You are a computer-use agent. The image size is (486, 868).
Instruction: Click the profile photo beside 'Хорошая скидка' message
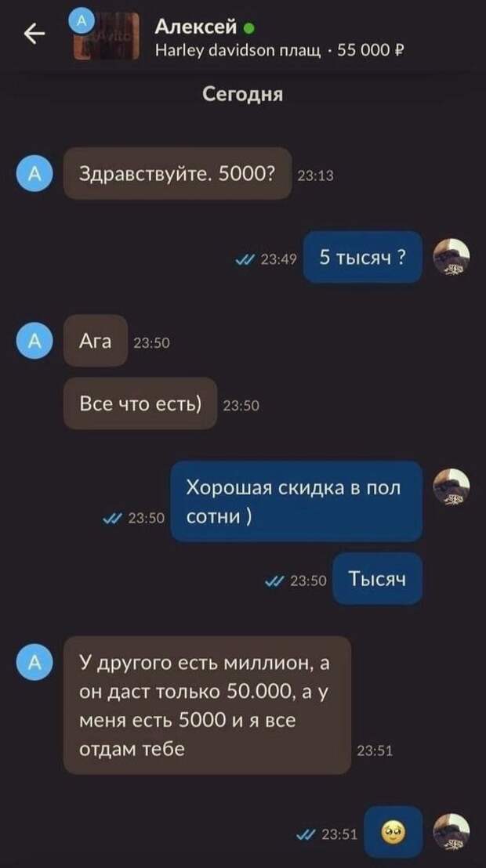pos(451,485)
